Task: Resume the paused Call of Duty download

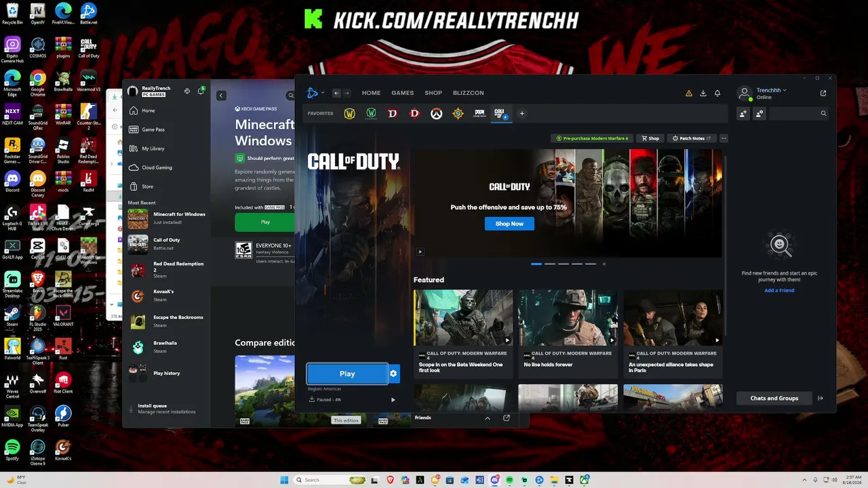Action: [x=393, y=400]
